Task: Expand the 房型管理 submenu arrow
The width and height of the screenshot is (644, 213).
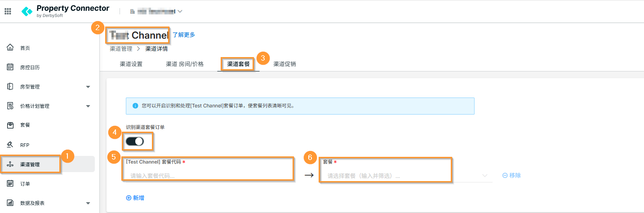Action: click(x=88, y=87)
